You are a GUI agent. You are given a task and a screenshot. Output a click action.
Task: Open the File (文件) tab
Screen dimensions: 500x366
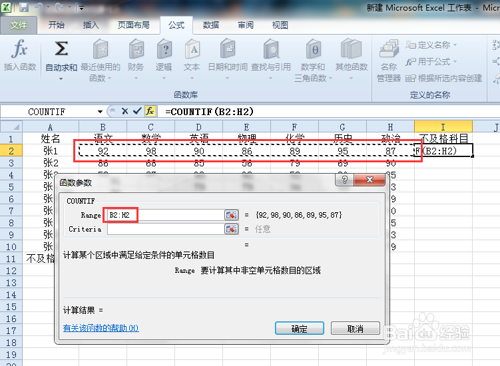tap(18, 25)
